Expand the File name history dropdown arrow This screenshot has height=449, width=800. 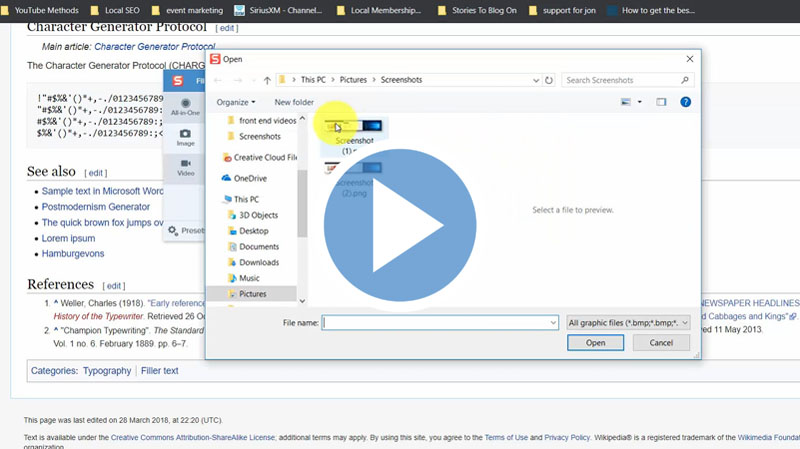[552, 323]
